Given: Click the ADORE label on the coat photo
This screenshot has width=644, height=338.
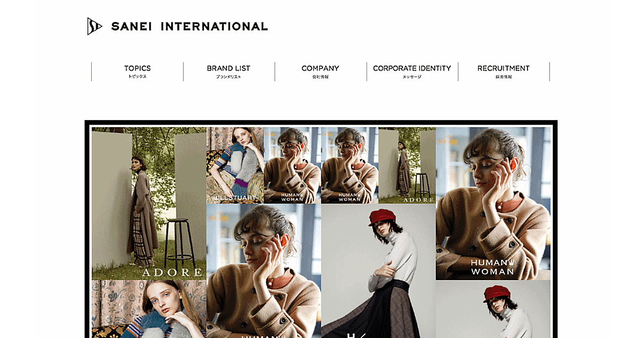Looking at the screenshot, I should pos(172,273).
